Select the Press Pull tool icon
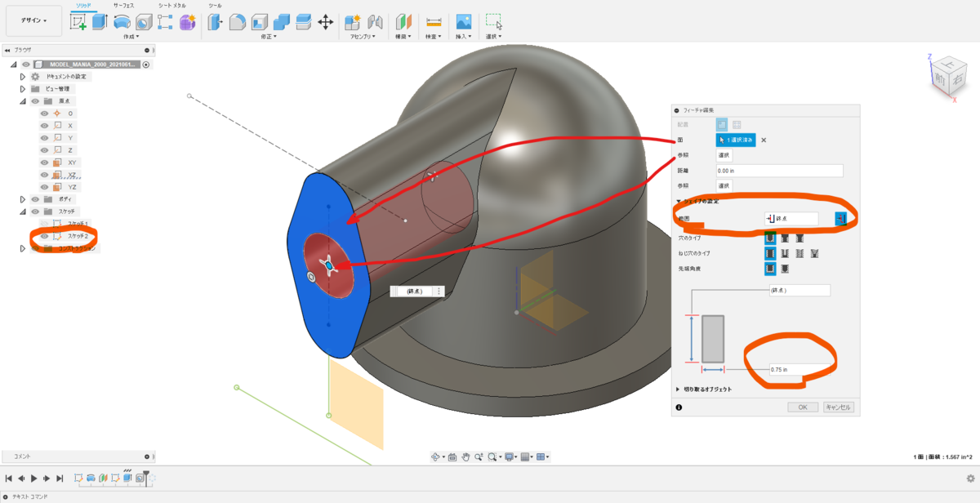Image resolution: width=980 pixels, height=503 pixels. pos(216,22)
